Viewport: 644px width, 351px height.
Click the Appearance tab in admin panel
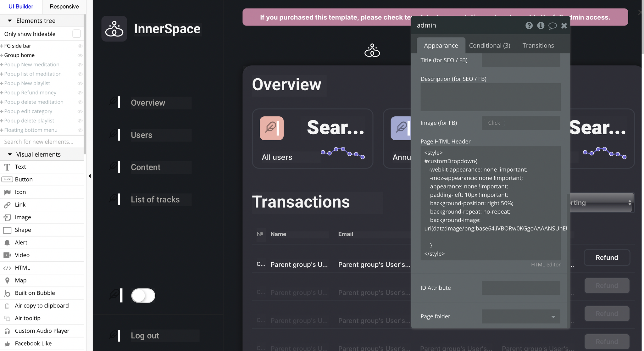tap(441, 45)
